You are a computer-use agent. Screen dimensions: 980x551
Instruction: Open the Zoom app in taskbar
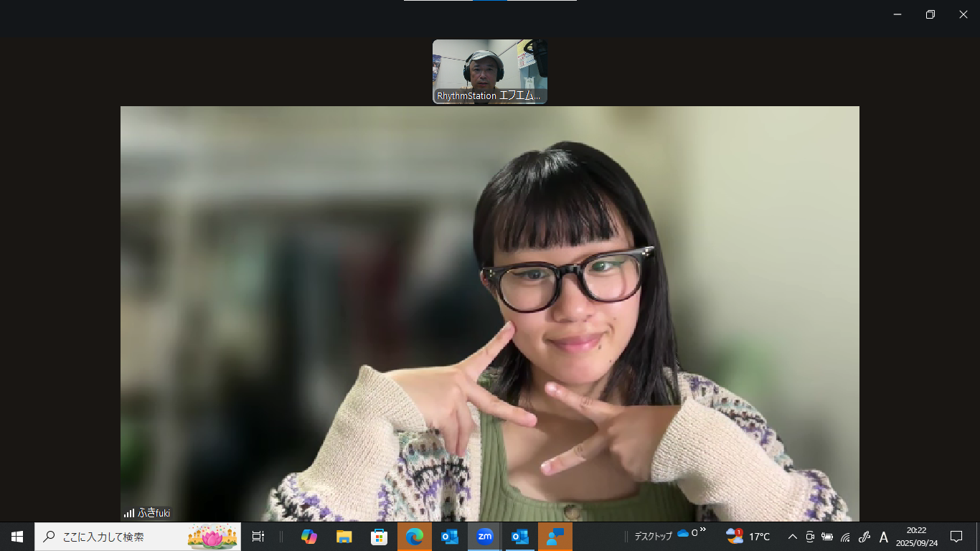[x=485, y=537]
